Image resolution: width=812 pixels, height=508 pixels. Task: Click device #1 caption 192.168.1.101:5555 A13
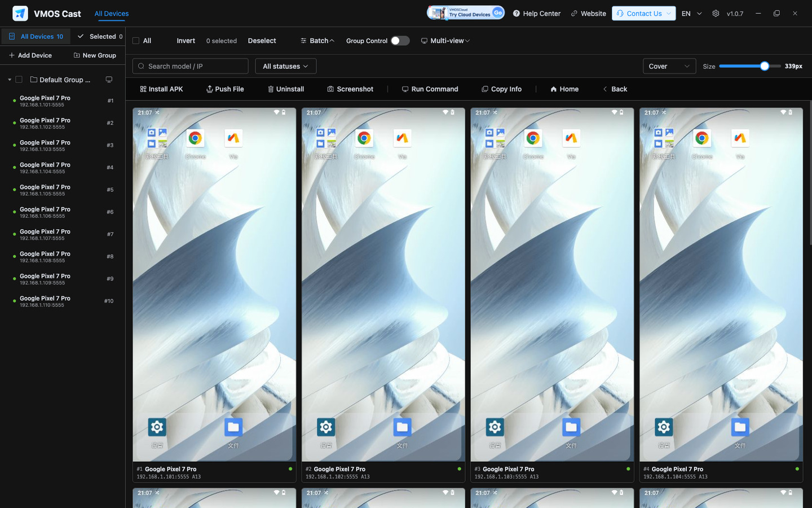169,477
